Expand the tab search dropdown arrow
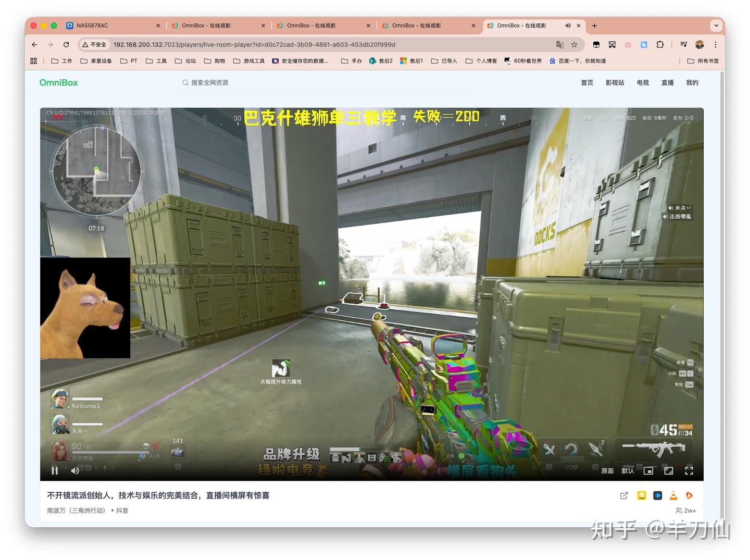 pyautogui.click(x=717, y=26)
